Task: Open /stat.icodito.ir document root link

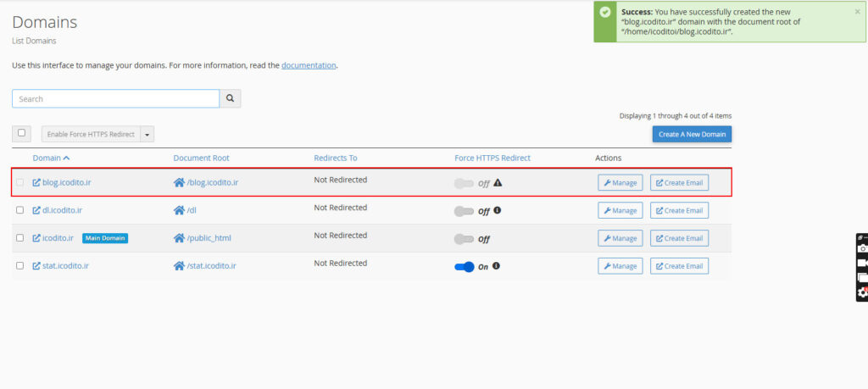Action: pyautogui.click(x=211, y=265)
